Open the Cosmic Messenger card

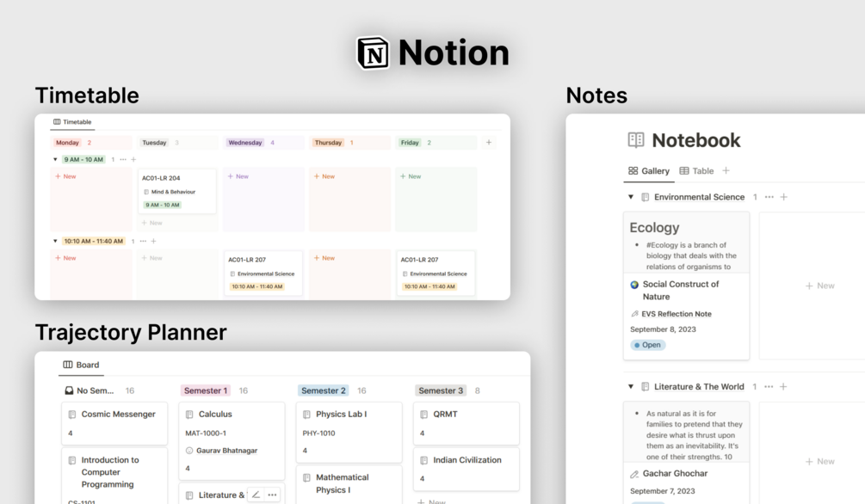pyautogui.click(x=114, y=423)
